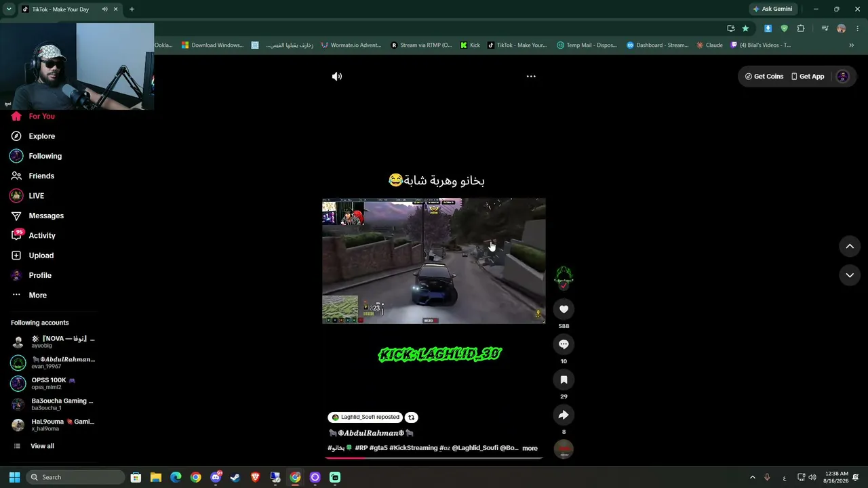This screenshot has height=488, width=868.
Task: Click the video creator name AbdulRahman
Action: point(371,433)
